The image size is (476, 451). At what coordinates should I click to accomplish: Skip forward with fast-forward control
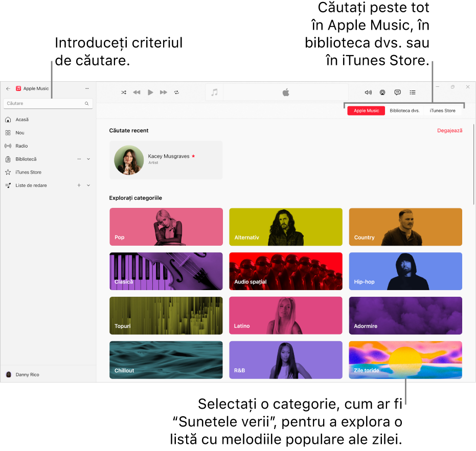tap(163, 92)
